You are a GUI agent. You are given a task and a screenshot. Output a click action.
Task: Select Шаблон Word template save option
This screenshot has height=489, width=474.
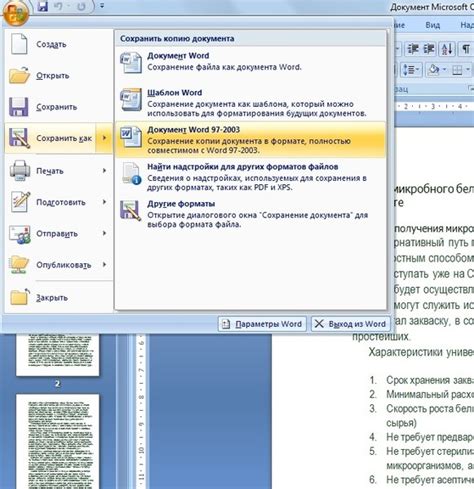(x=251, y=103)
